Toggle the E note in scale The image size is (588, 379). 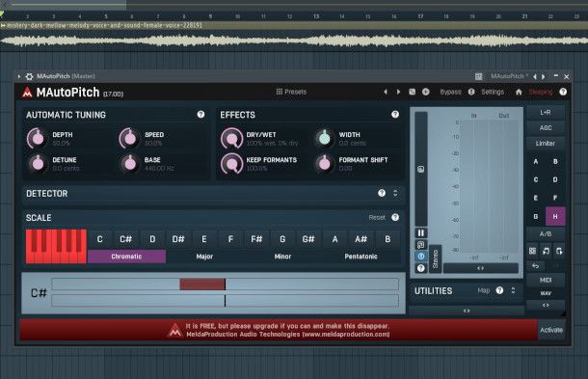(x=204, y=239)
